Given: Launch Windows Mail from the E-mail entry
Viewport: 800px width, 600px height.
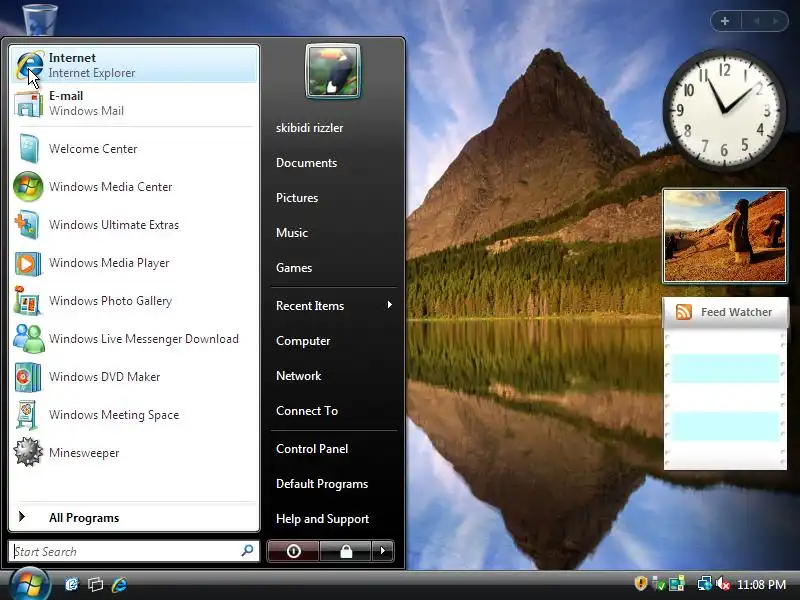Looking at the screenshot, I should click(x=134, y=103).
